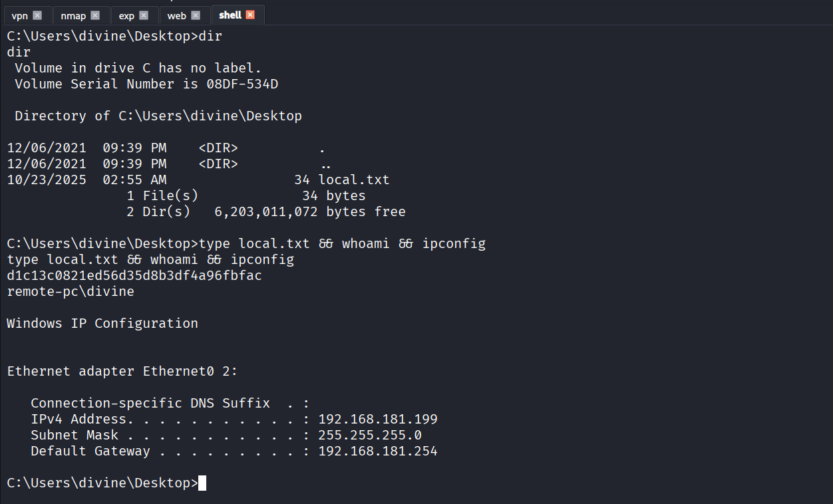The width and height of the screenshot is (833, 504).
Task: Select the shell tab label
Action: tap(230, 15)
